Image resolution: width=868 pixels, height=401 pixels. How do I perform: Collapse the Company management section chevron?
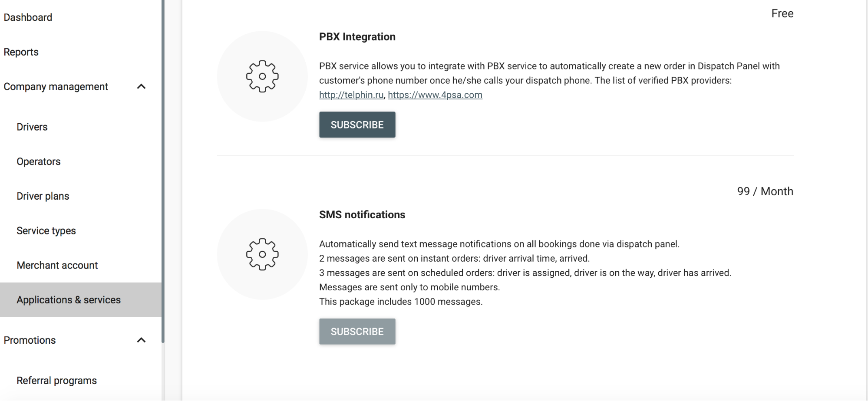coord(141,87)
